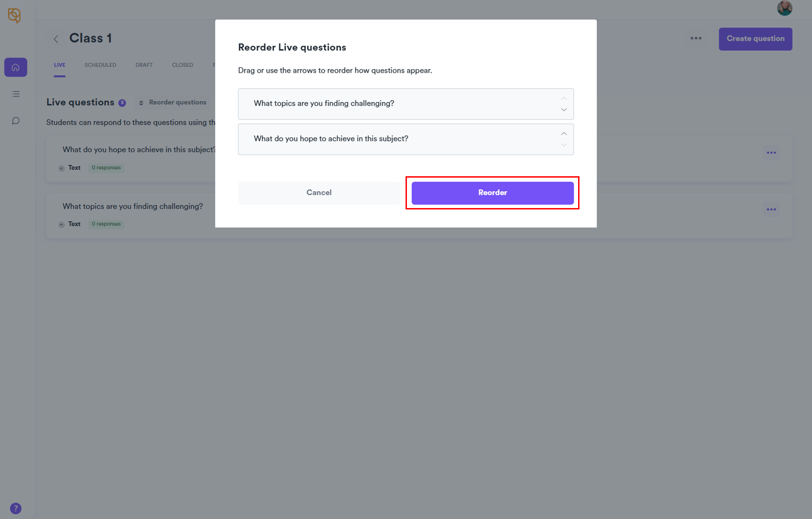Cancel the reorder dialog
Image resolution: width=812 pixels, height=519 pixels.
pyautogui.click(x=319, y=193)
